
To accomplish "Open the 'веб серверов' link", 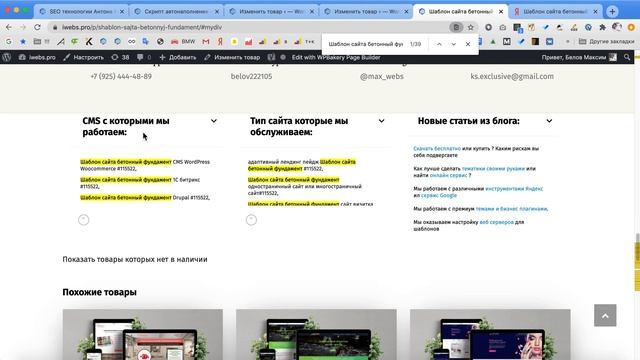I will click(496, 222).
